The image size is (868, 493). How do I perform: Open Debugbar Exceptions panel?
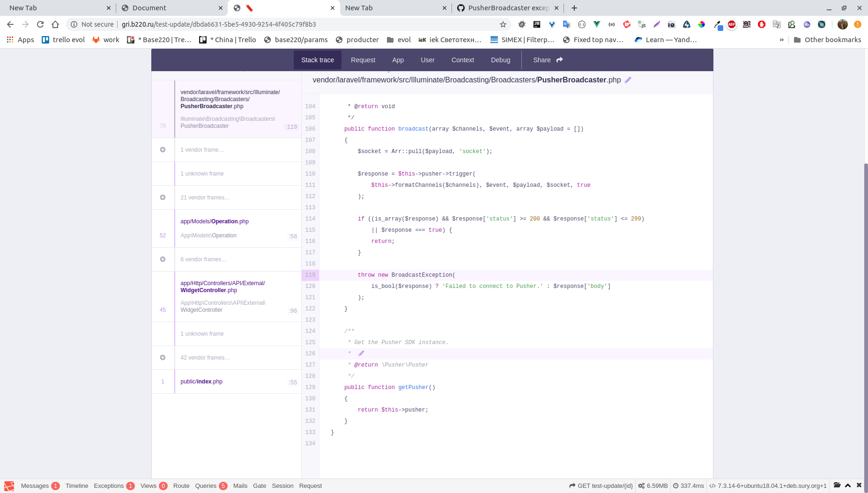[x=114, y=486]
